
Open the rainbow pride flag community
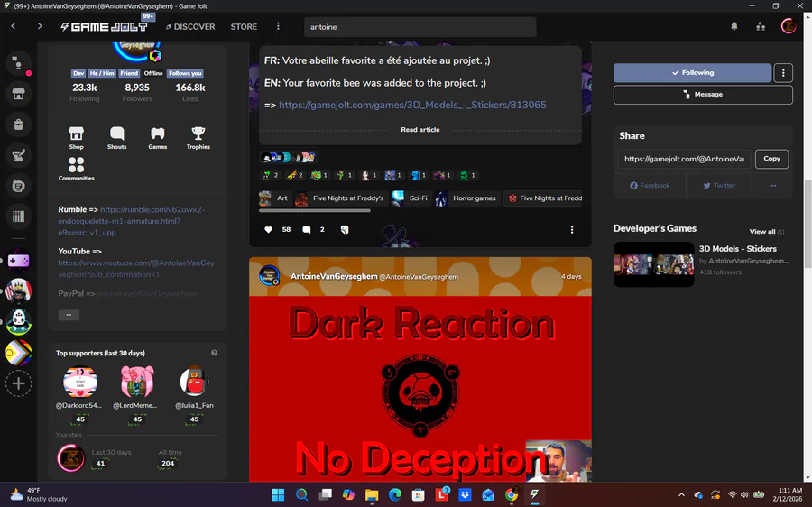(18, 353)
